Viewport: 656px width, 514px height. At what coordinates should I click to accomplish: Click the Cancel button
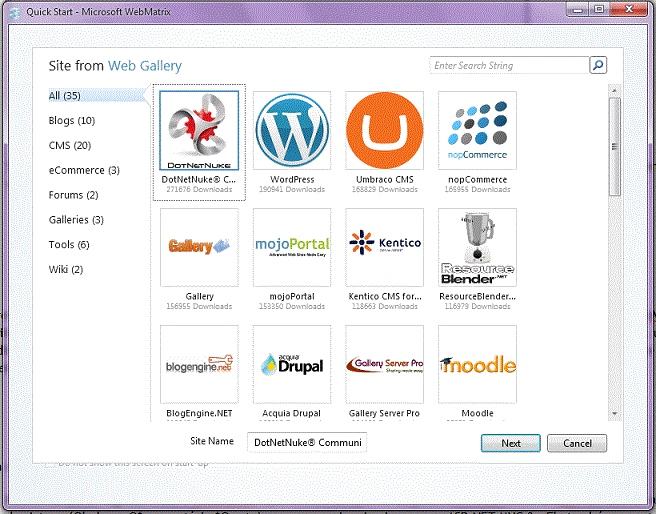pos(577,443)
